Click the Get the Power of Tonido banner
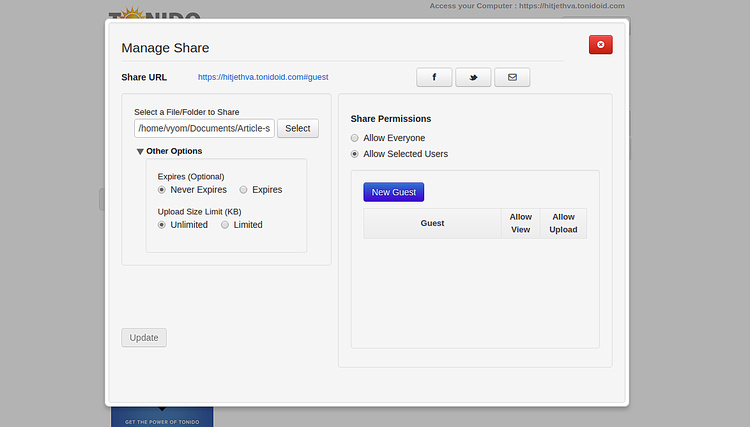The width and height of the screenshot is (750, 427). [162, 416]
